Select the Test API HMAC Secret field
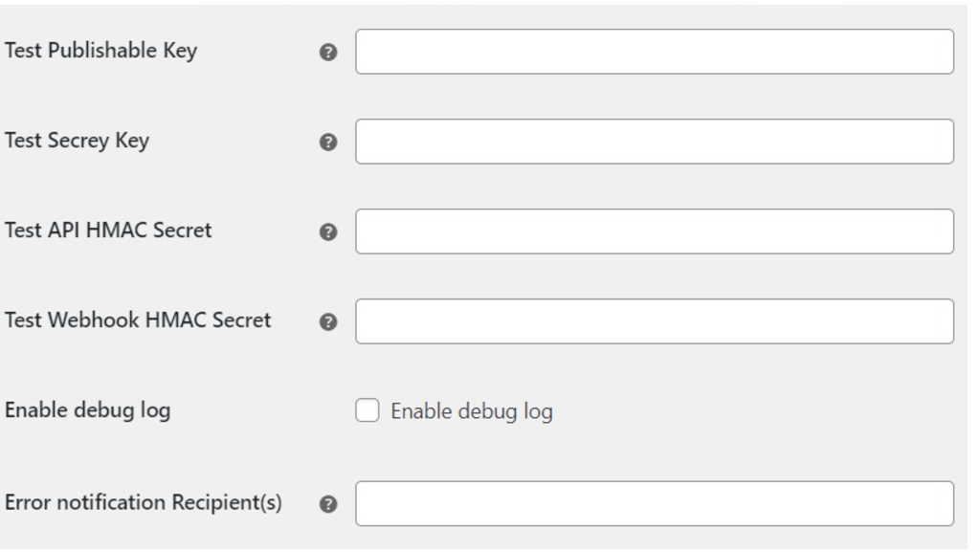The height and width of the screenshot is (552, 980). (x=654, y=232)
